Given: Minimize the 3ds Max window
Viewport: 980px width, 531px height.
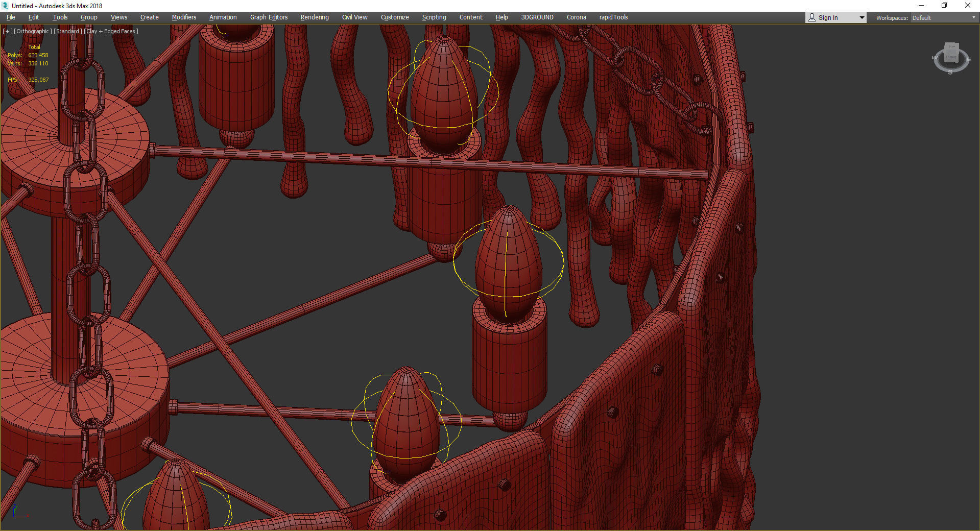Looking at the screenshot, I should tap(921, 6).
